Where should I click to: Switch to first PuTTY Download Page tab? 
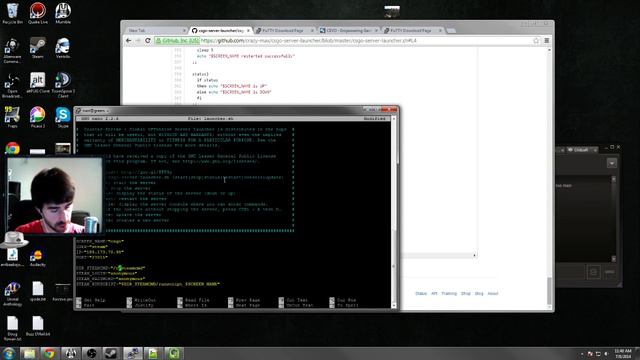[284, 31]
